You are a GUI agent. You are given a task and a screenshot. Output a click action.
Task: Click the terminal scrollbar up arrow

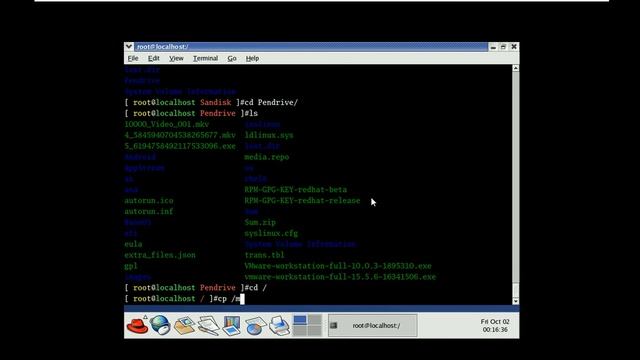pos(516,68)
